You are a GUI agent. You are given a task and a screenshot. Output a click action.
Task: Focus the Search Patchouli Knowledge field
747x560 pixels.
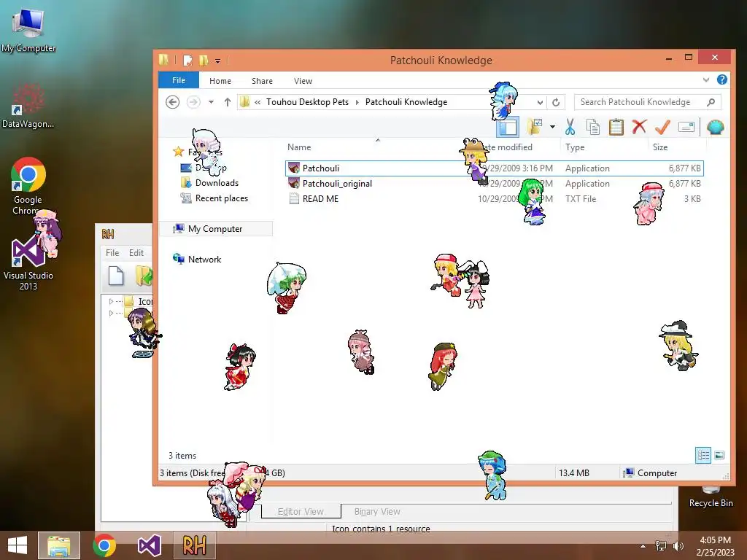pos(648,102)
